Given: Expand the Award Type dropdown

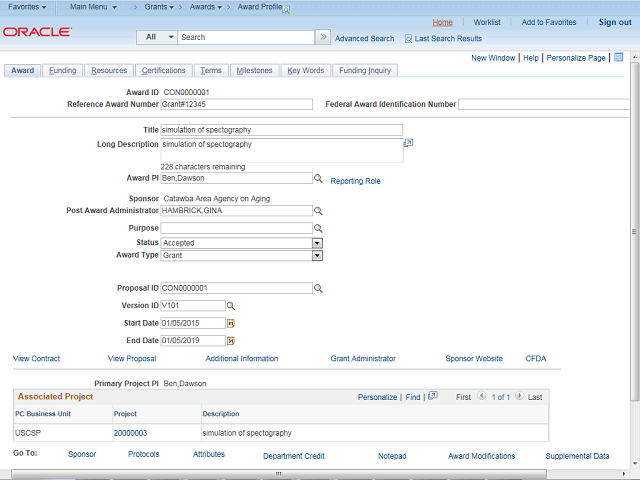Looking at the screenshot, I should pos(317,256).
